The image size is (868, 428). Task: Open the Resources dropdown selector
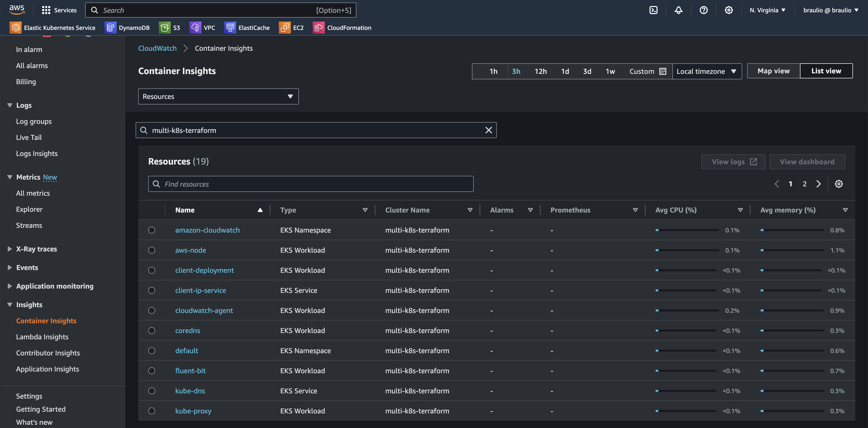click(218, 96)
